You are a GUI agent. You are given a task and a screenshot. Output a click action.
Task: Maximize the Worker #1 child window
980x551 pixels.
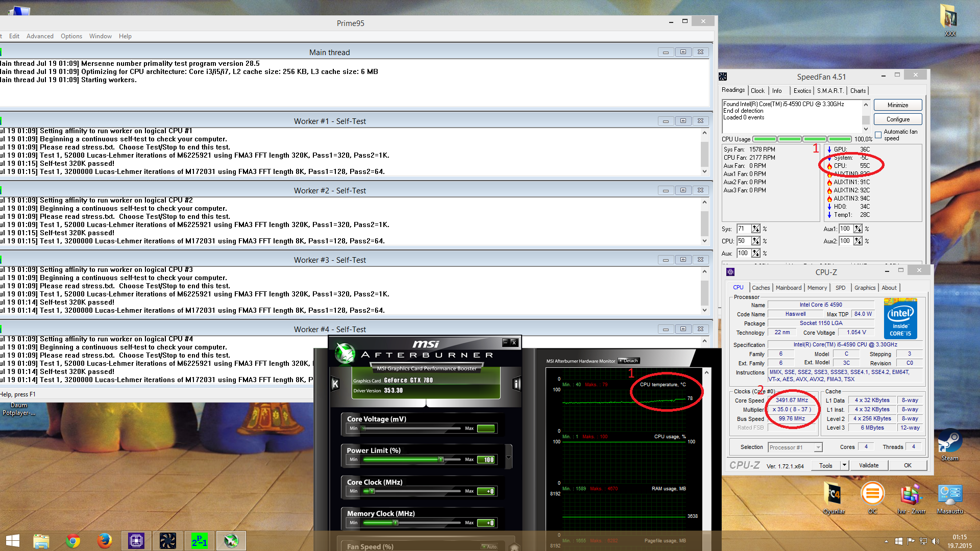pos(683,121)
